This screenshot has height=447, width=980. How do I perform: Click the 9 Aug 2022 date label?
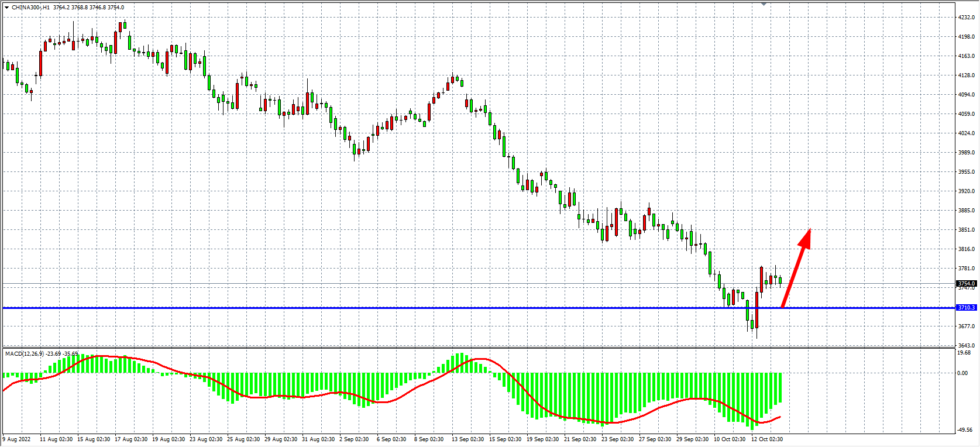(17, 439)
